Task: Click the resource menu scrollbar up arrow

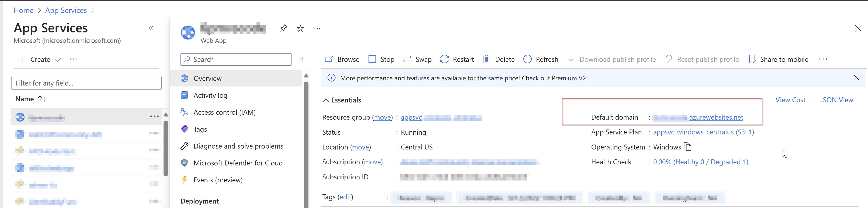Action: (306, 76)
